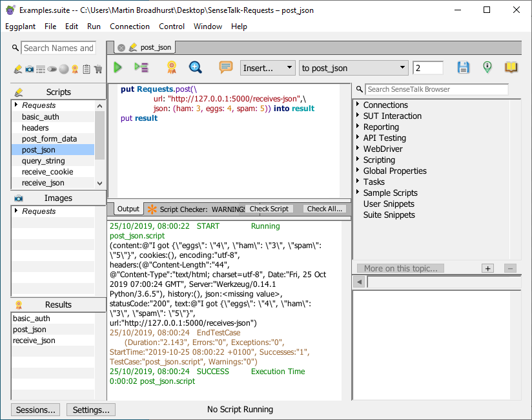
Task: Click the Scripts list scrollbar up arrow
Action: coord(99,106)
